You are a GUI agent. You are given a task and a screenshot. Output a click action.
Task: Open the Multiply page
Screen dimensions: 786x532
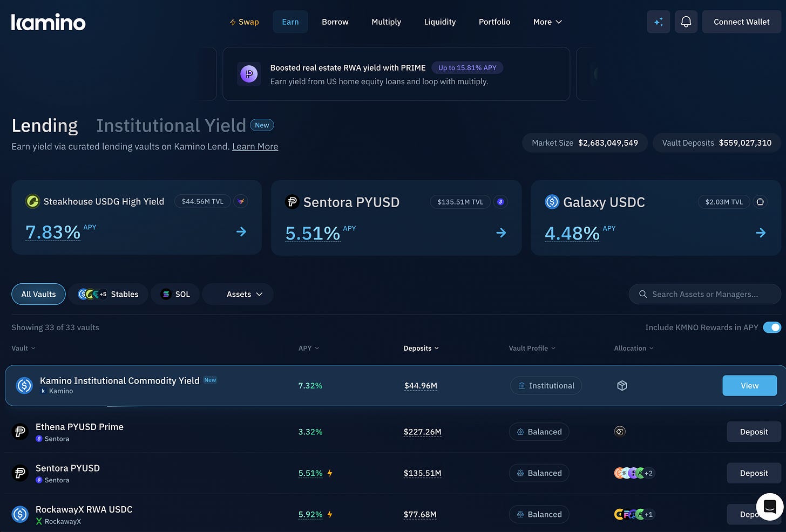pos(387,22)
